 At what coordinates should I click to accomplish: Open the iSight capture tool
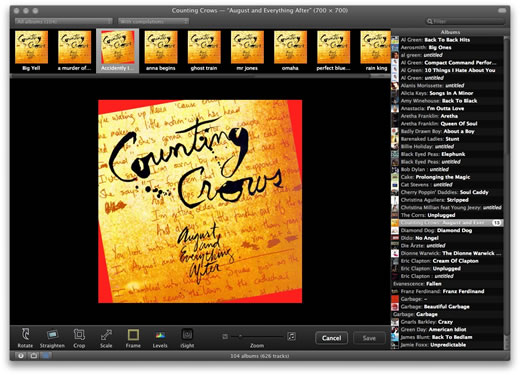[x=187, y=338]
